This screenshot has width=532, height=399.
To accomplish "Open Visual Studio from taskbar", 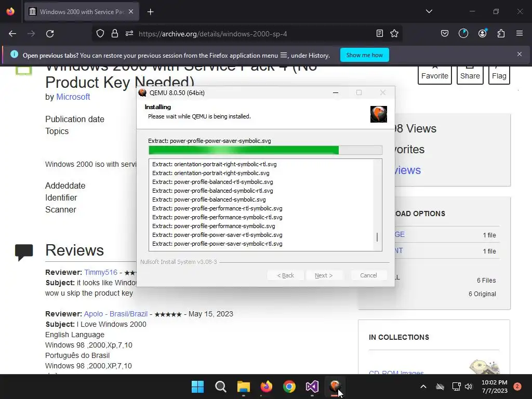I will click(312, 387).
